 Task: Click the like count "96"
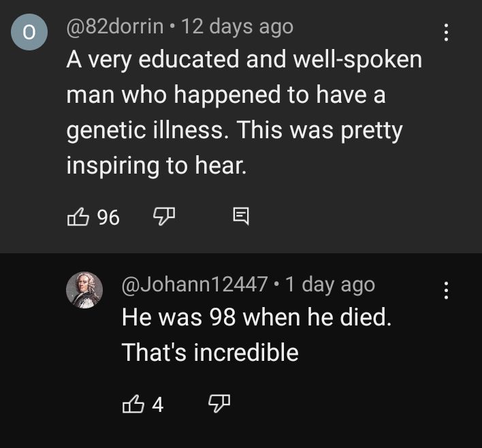tap(108, 217)
